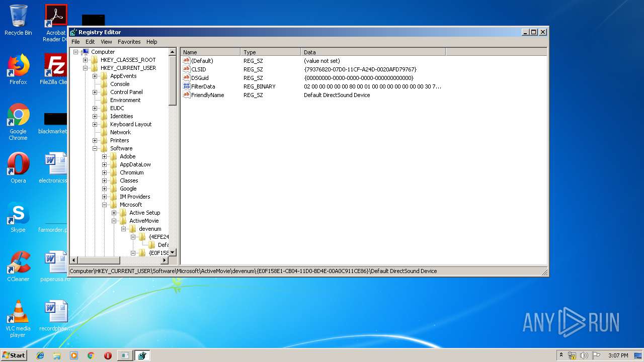Open Chrome from the taskbar
The height and width of the screenshot is (362, 644).
(91, 355)
